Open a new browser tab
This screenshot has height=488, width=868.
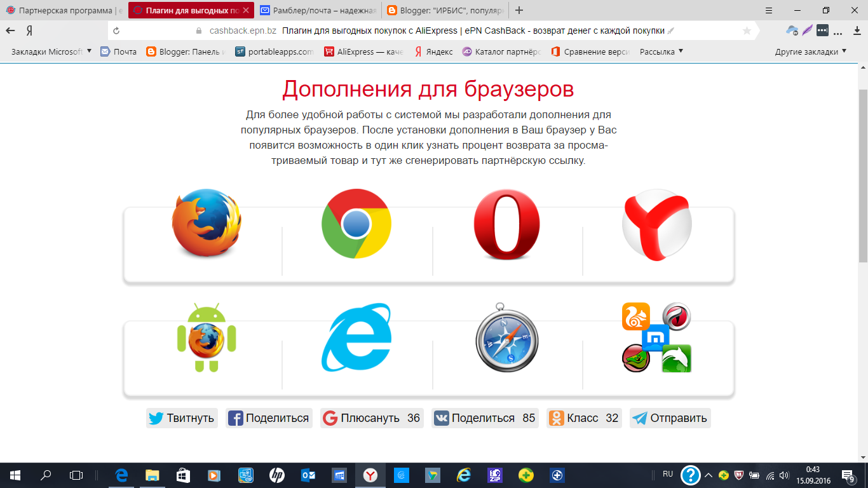(x=519, y=10)
